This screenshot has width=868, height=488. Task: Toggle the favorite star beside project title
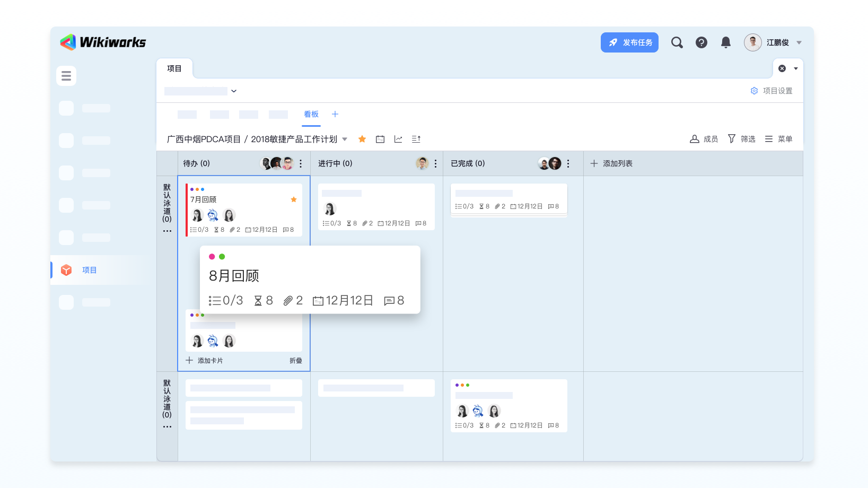(x=362, y=139)
